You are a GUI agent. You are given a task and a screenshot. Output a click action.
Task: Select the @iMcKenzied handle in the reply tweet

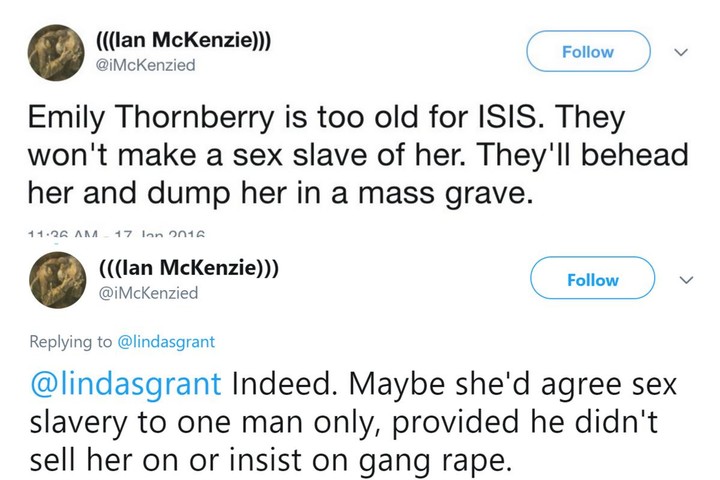(149, 293)
